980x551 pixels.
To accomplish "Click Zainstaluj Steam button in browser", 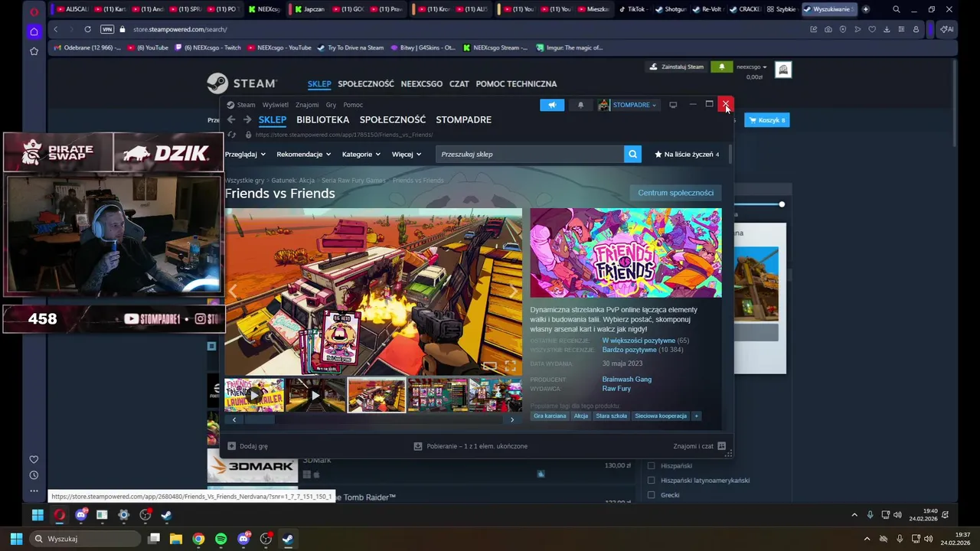I will tap(676, 67).
